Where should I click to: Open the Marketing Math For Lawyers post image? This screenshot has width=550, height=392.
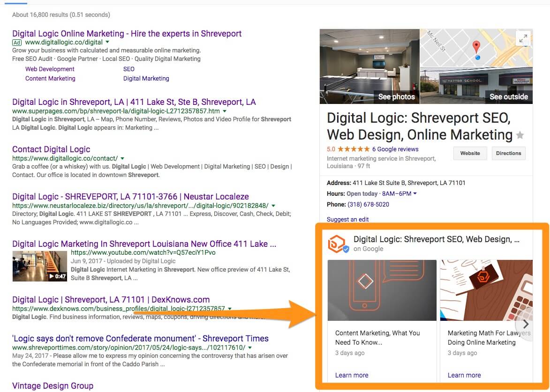pos(487,290)
